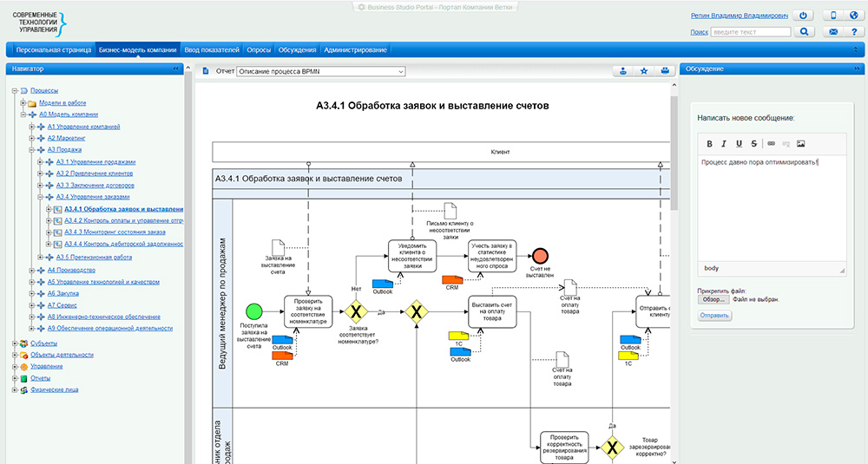The image size is (868, 464).
Task: Toggle bold formatting in message editor
Action: [x=709, y=144]
